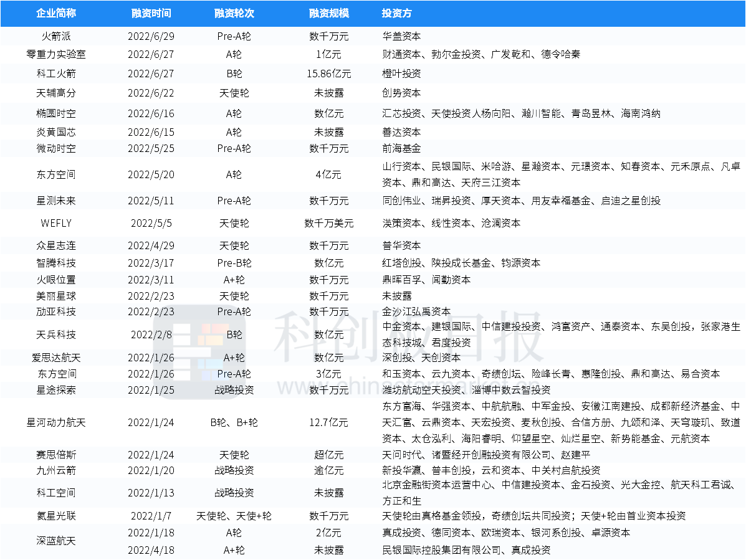Click the 橙叶投资 investor cell
Screen dimensions: 746x560
(401, 74)
